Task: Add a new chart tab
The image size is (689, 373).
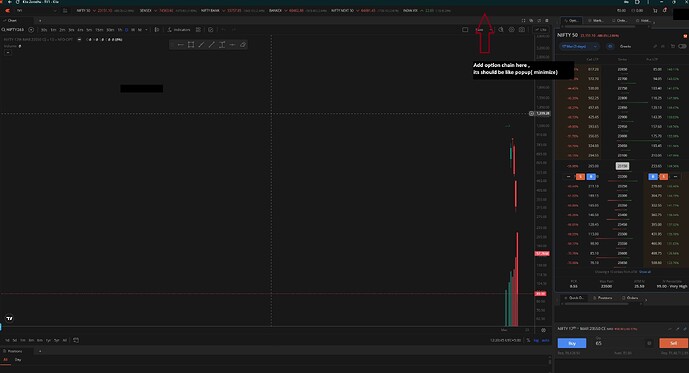Action: [40, 21]
